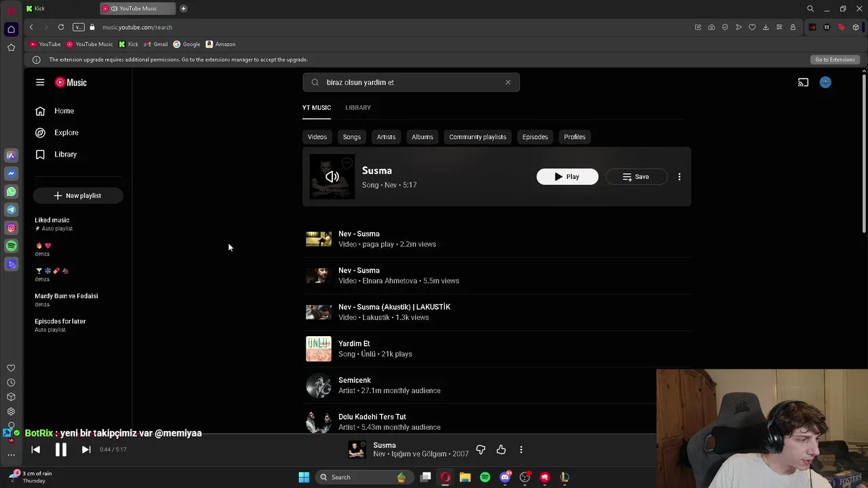The width and height of the screenshot is (868, 488).
Task: Open WhatsApp in the browser sidebar
Action: pos(11,192)
